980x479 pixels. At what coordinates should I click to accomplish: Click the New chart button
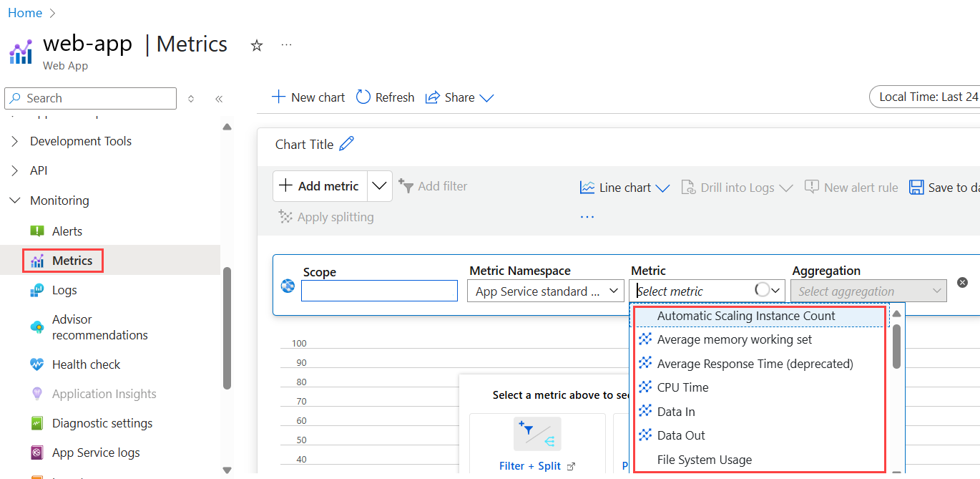point(308,97)
